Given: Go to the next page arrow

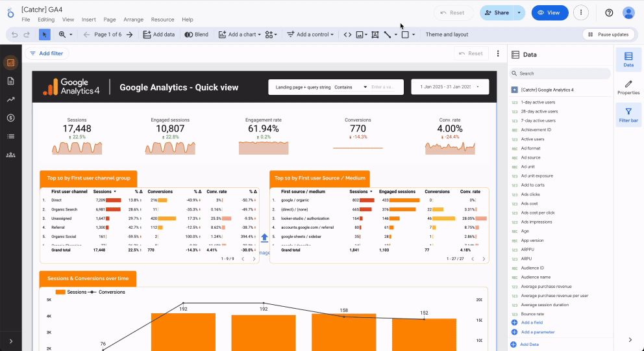Looking at the screenshot, I should tap(130, 34).
